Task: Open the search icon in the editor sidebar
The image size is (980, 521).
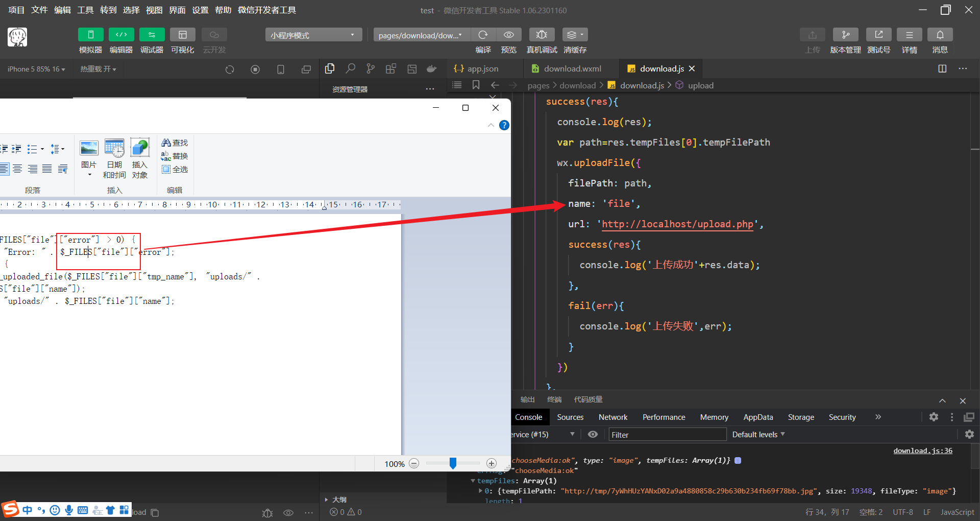Action: point(350,68)
